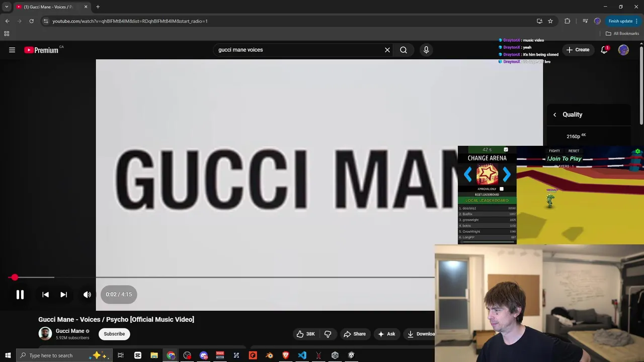Select the Gucci Mane - Voices tab
The width and height of the screenshot is (644, 362).
[48, 7]
